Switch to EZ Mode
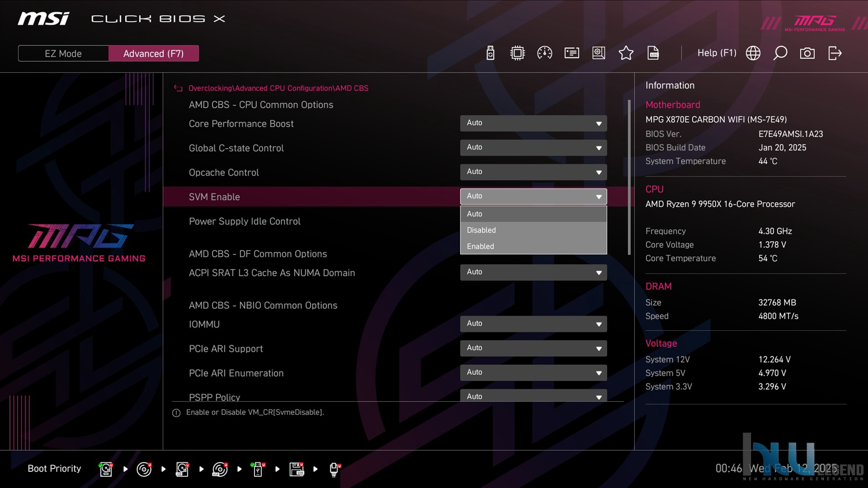This screenshot has height=488, width=868. click(63, 53)
